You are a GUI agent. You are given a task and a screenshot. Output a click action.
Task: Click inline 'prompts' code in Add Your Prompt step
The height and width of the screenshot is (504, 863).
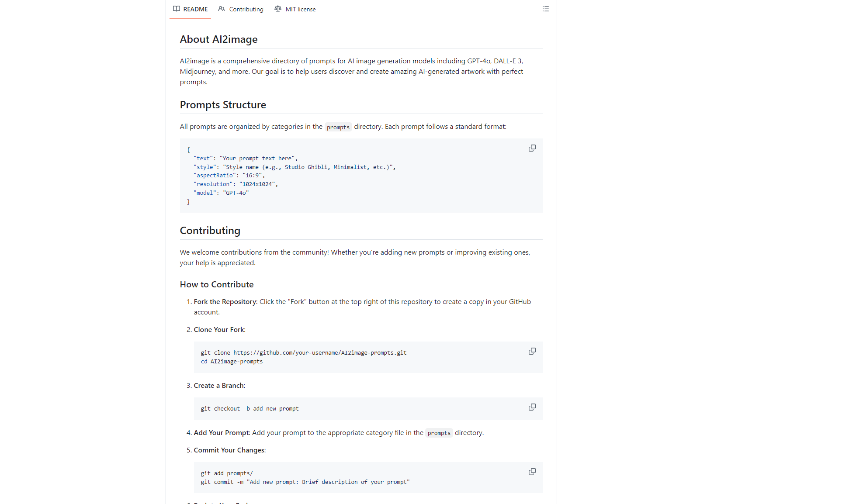pyautogui.click(x=439, y=433)
